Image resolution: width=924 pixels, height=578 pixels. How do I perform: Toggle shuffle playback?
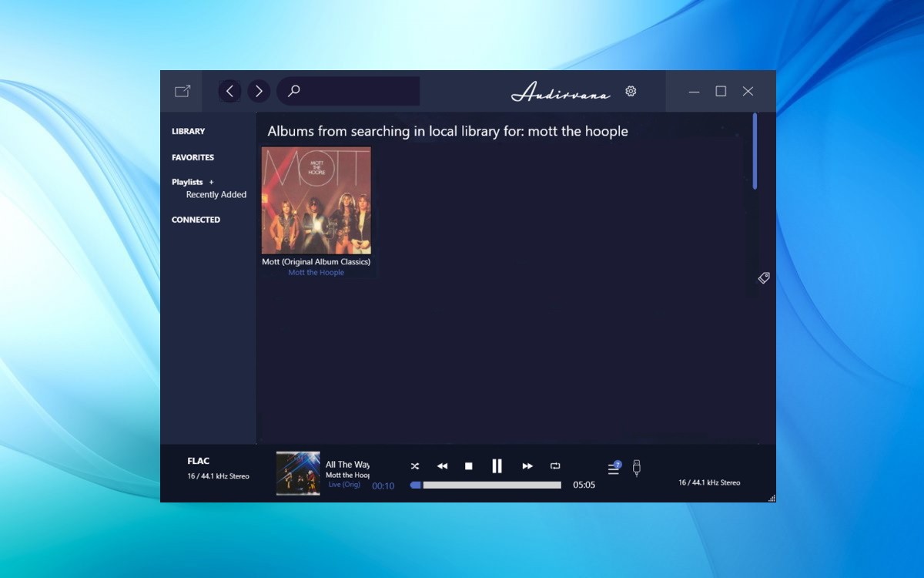(415, 466)
